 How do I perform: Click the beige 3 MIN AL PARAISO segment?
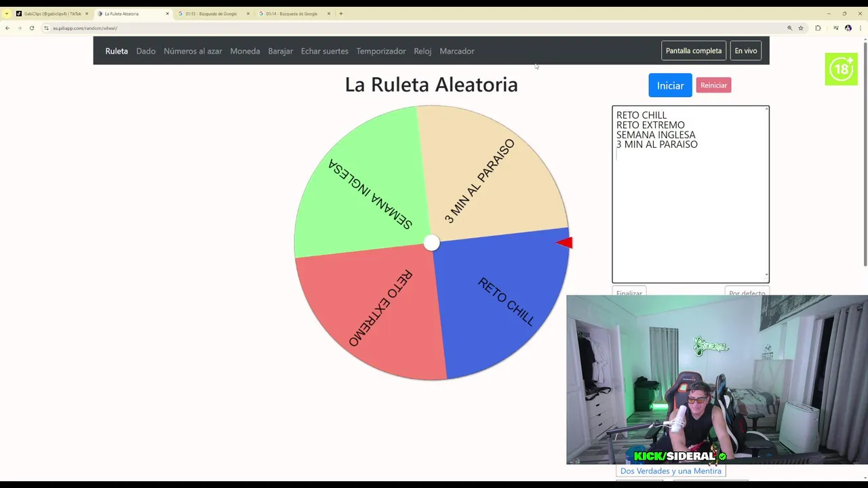[x=492, y=173]
